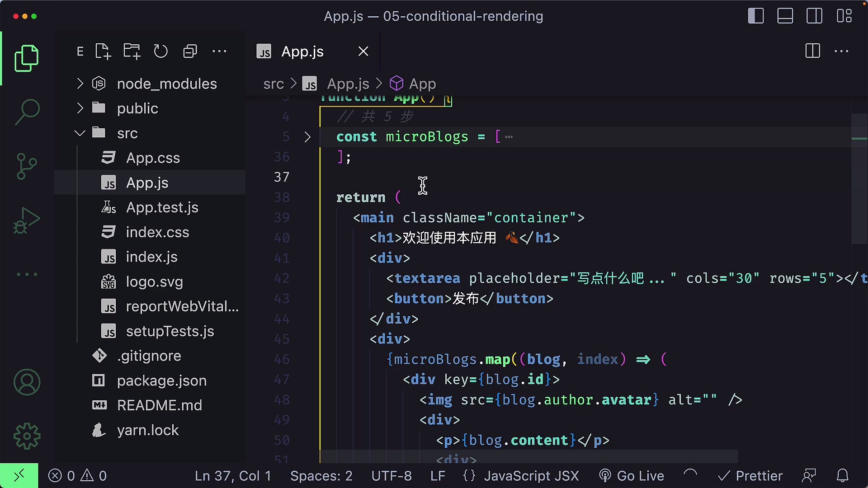868x488 pixels.
Task: Click the Ln 37, Col 1 position indicator
Action: pos(233,476)
